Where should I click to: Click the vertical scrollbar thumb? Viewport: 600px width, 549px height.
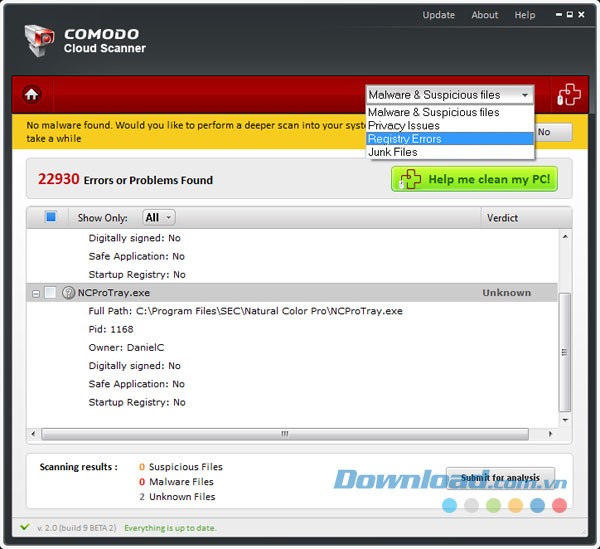click(565, 352)
